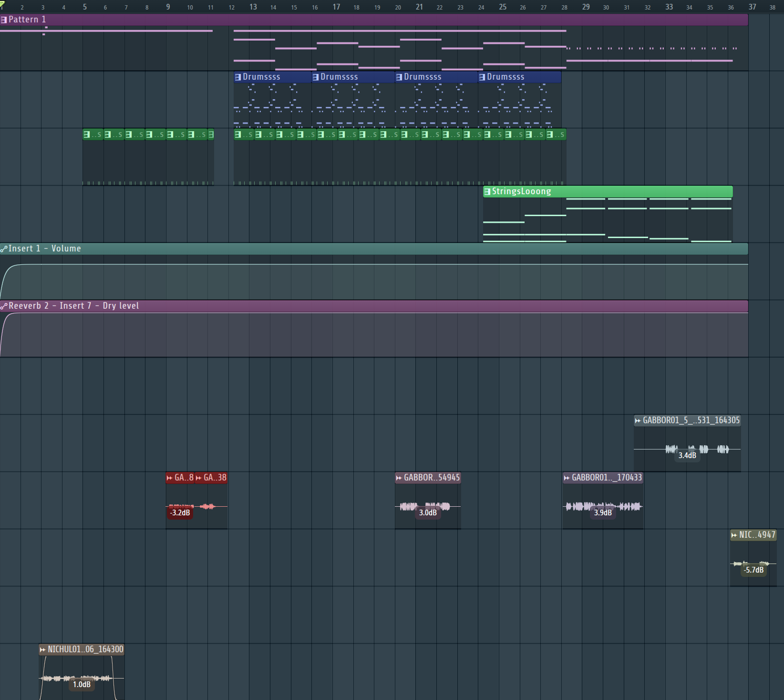This screenshot has height=700, width=784.
Task: Jump to bar 25 on the timeline ruler
Action: point(503,7)
